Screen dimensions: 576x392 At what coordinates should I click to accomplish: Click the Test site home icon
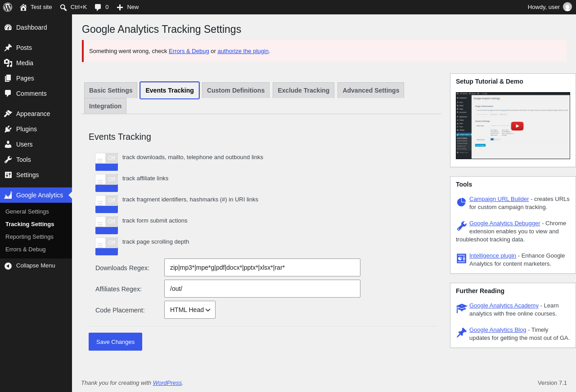point(23,7)
